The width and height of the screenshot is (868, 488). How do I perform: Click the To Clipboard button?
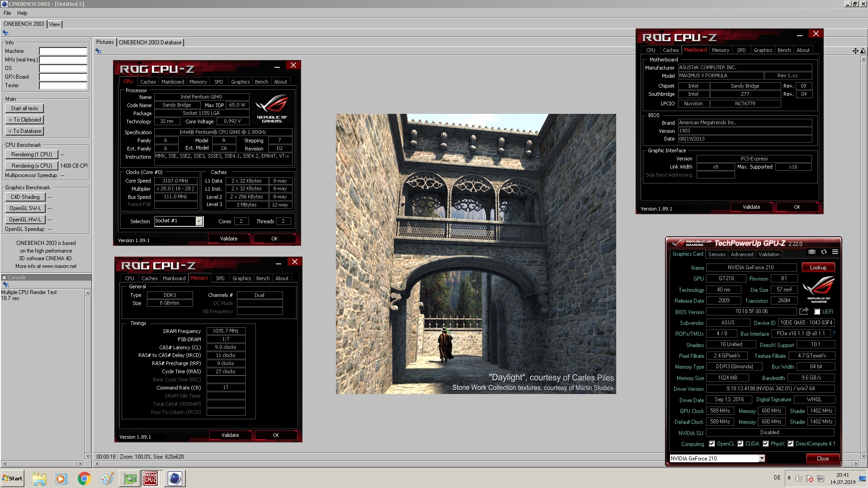point(24,120)
